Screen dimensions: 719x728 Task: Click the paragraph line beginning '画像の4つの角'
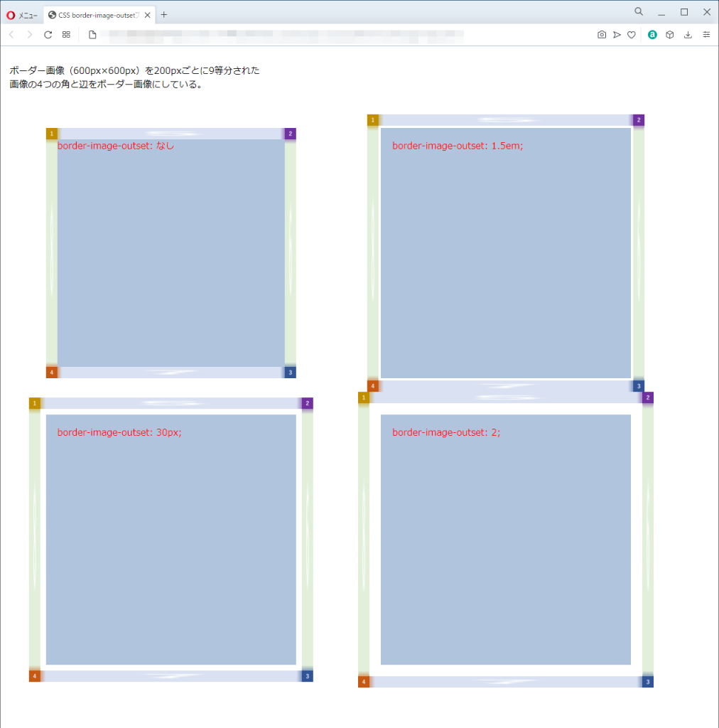pos(107,85)
